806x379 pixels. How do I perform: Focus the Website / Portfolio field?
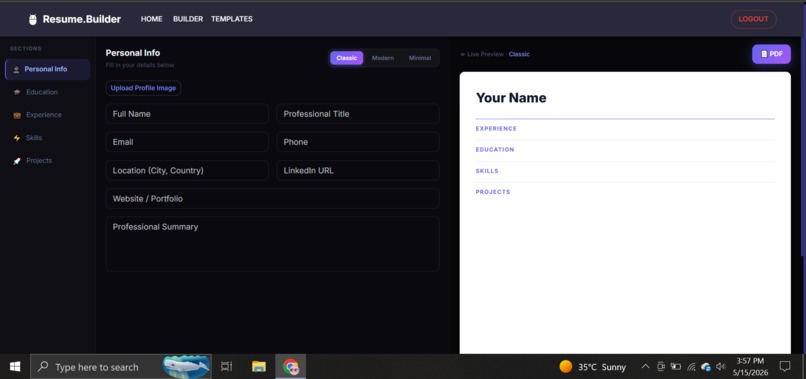[x=272, y=198]
